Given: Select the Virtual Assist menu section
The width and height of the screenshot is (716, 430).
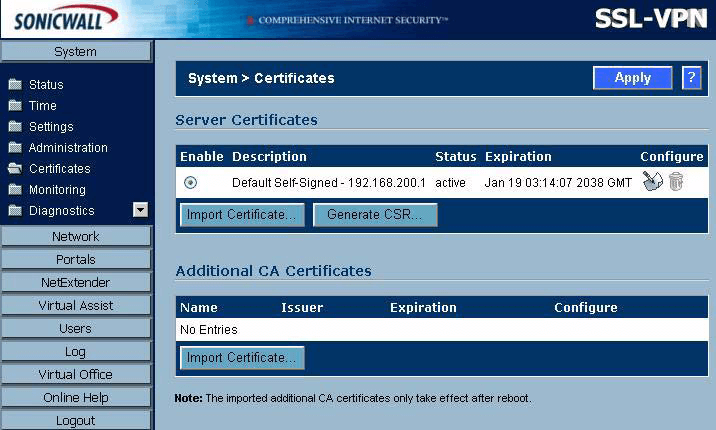Looking at the screenshot, I should (x=76, y=305).
